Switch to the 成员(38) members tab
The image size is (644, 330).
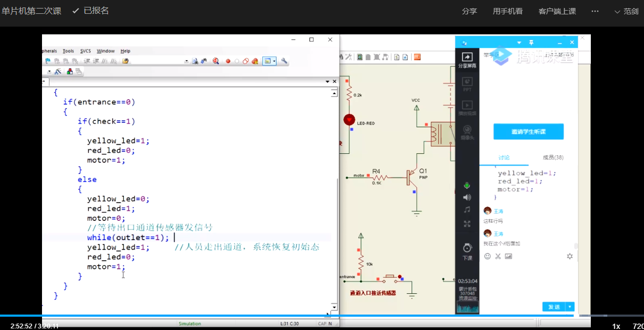coord(553,158)
